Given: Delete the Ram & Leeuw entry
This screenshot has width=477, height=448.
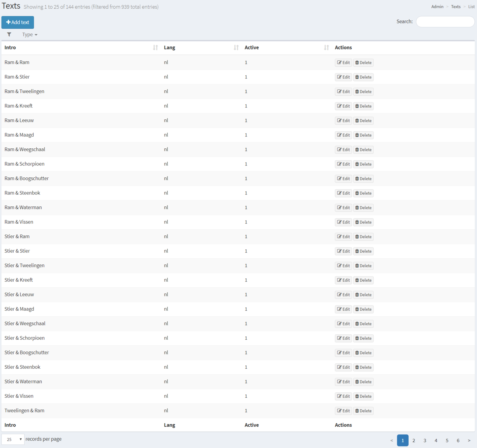Looking at the screenshot, I should pyautogui.click(x=363, y=121).
